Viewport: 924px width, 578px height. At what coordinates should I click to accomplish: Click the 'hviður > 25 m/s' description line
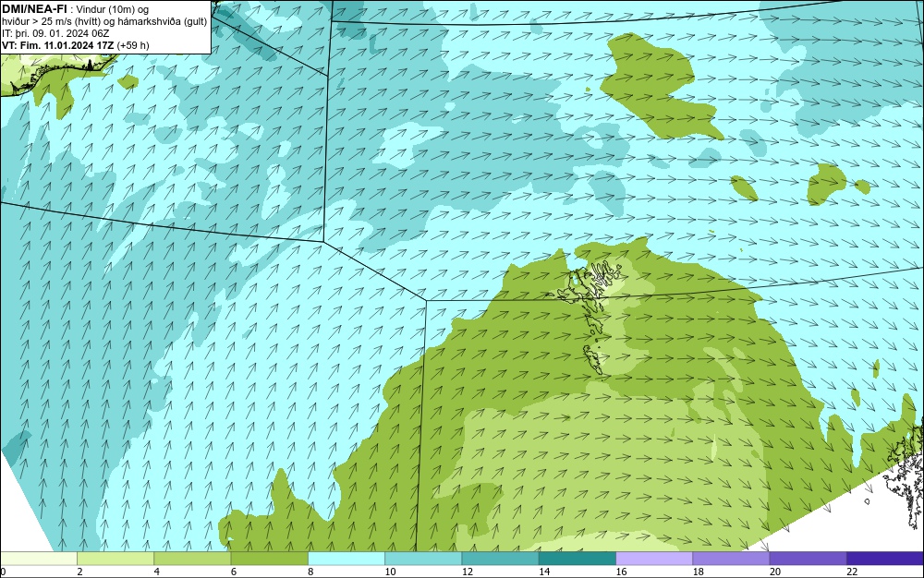(x=104, y=22)
